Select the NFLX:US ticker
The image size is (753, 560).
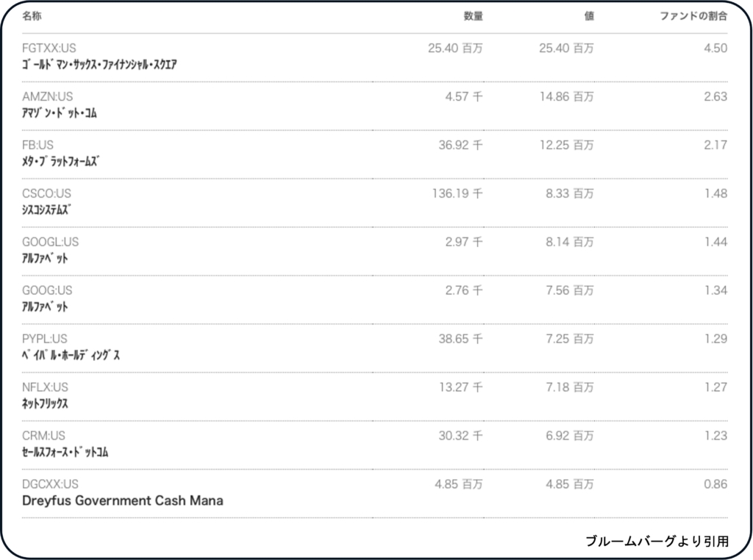46,388
